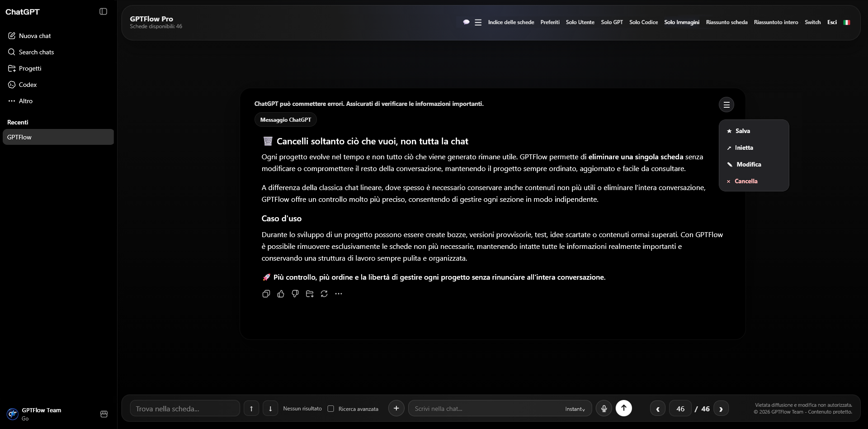Screen dimensions: 868x429
Task: Click the Nuova chat pencil icon
Action: pyautogui.click(x=12, y=36)
